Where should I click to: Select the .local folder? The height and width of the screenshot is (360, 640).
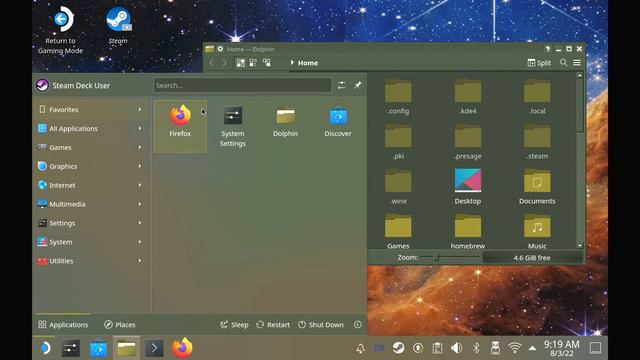pos(537,97)
